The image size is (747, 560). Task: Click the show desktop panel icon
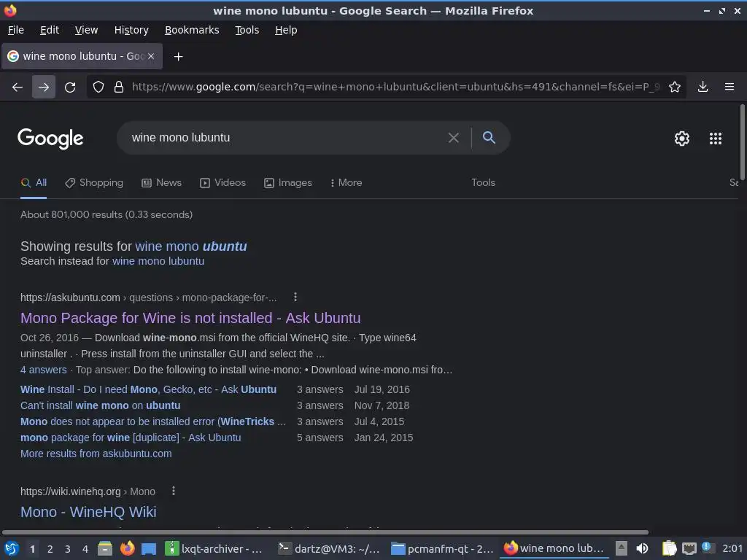click(x=149, y=548)
